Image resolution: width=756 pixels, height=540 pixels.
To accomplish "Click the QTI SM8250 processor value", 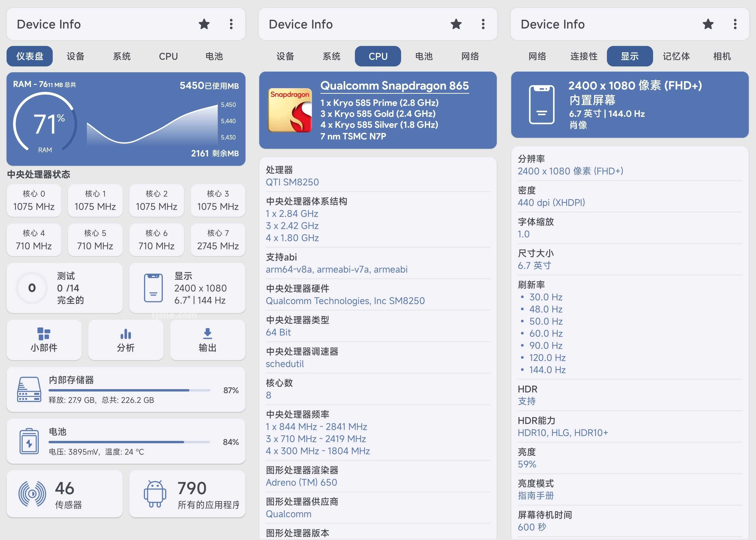I will tap(292, 182).
